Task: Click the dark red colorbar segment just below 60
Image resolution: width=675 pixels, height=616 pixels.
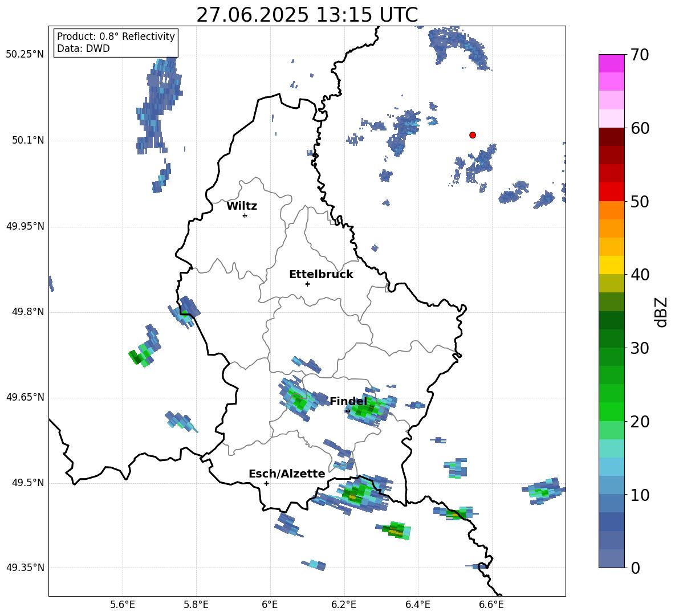Action: pyautogui.click(x=611, y=137)
